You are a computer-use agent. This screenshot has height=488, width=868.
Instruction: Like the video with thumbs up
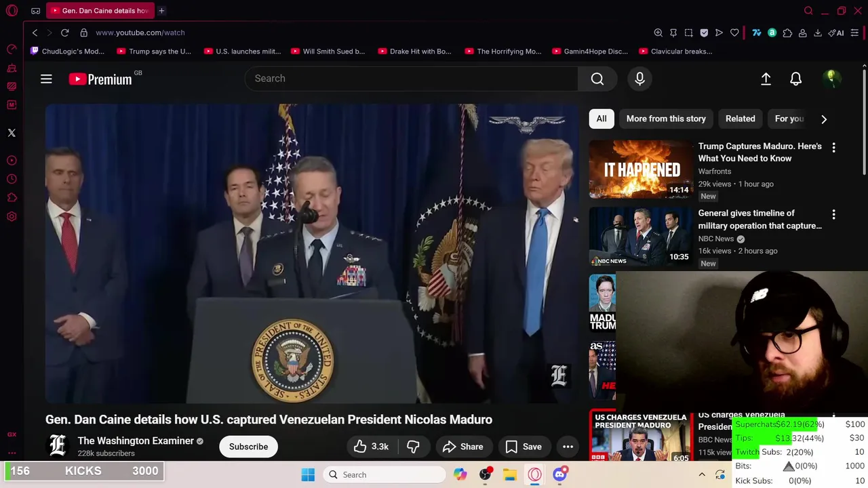click(372, 447)
